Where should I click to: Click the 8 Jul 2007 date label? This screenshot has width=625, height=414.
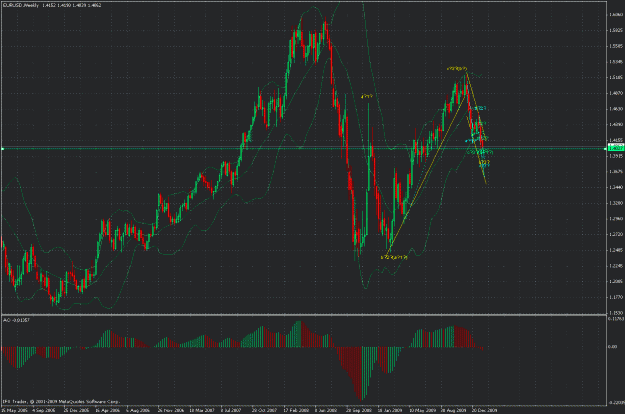[x=232, y=410]
